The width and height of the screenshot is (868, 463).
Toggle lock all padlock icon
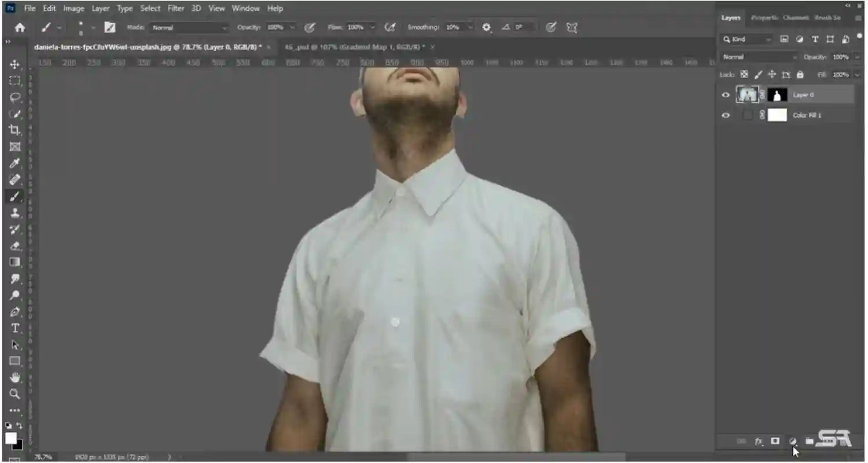(x=800, y=75)
